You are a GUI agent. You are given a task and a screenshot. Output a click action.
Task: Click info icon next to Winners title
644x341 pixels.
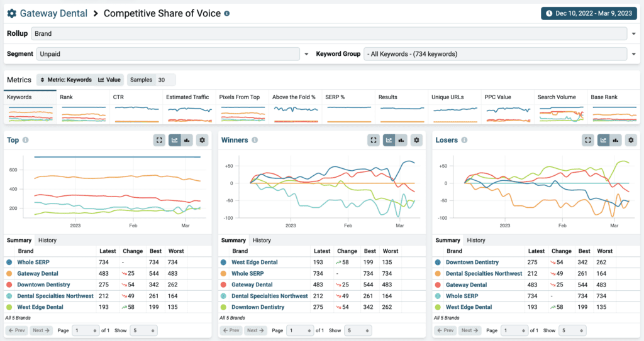click(x=255, y=140)
